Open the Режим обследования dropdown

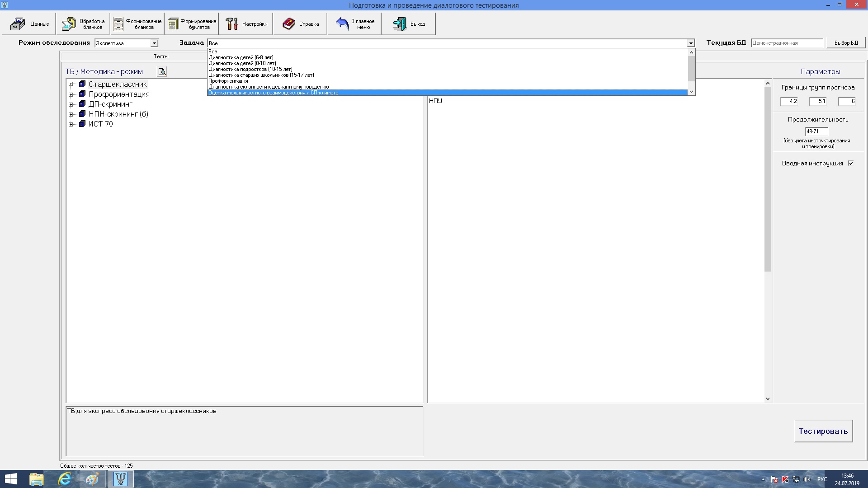click(154, 43)
